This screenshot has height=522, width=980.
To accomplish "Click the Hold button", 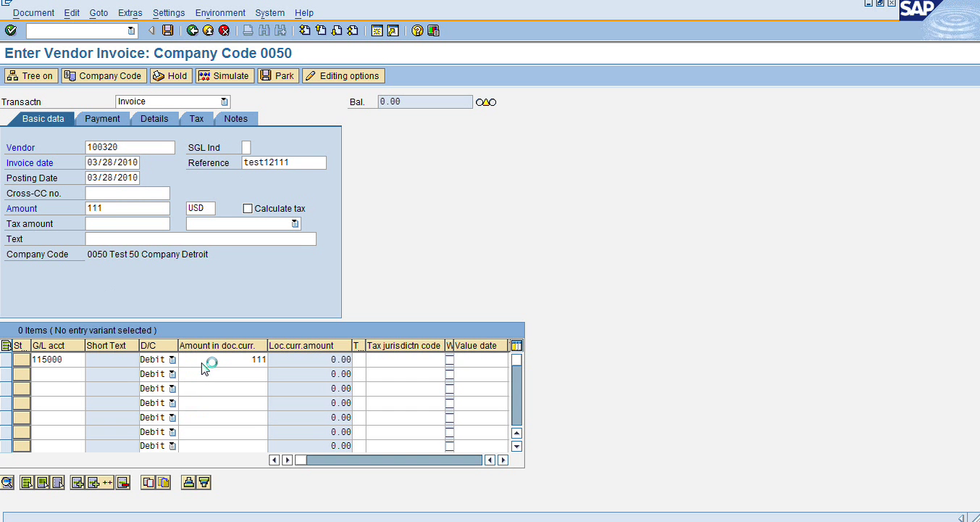I will point(170,76).
